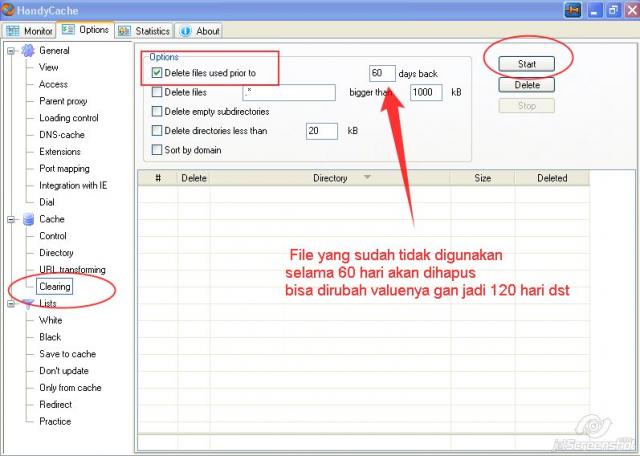
Task: Select Control under Cache
Action: [x=53, y=236]
